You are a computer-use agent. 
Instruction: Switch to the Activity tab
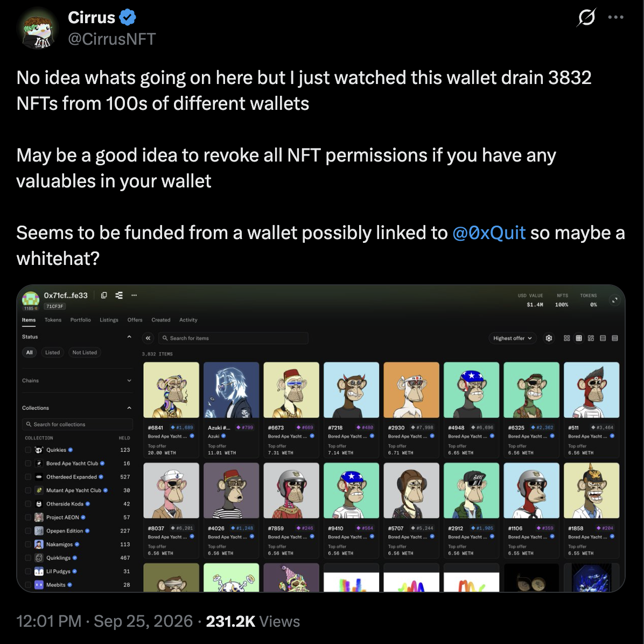pos(188,320)
